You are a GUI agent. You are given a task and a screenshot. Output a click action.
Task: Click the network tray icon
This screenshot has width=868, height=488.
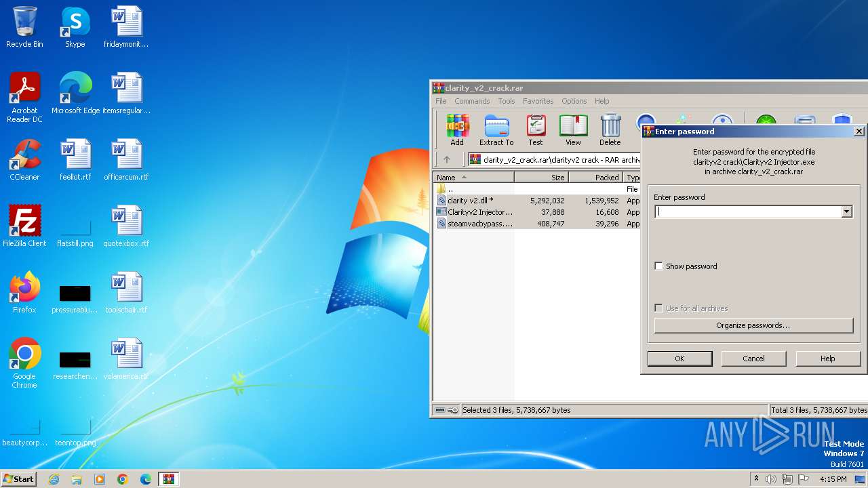pos(787,479)
